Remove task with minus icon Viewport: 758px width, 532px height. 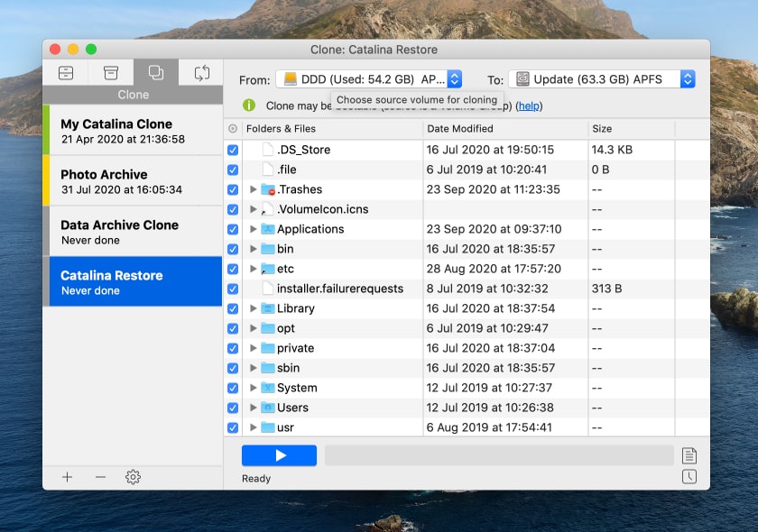click(100, 477)
